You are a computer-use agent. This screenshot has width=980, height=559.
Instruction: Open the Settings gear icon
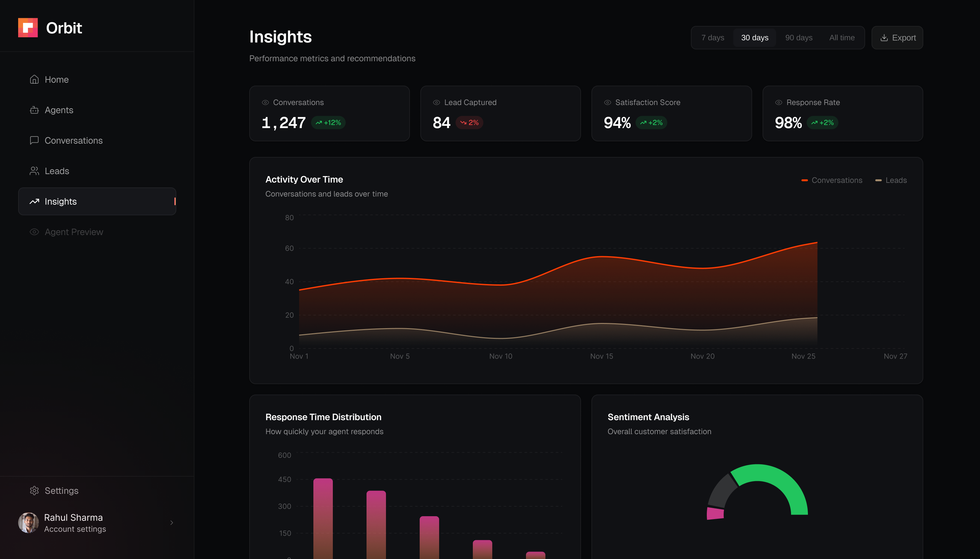tap(34, 491)
